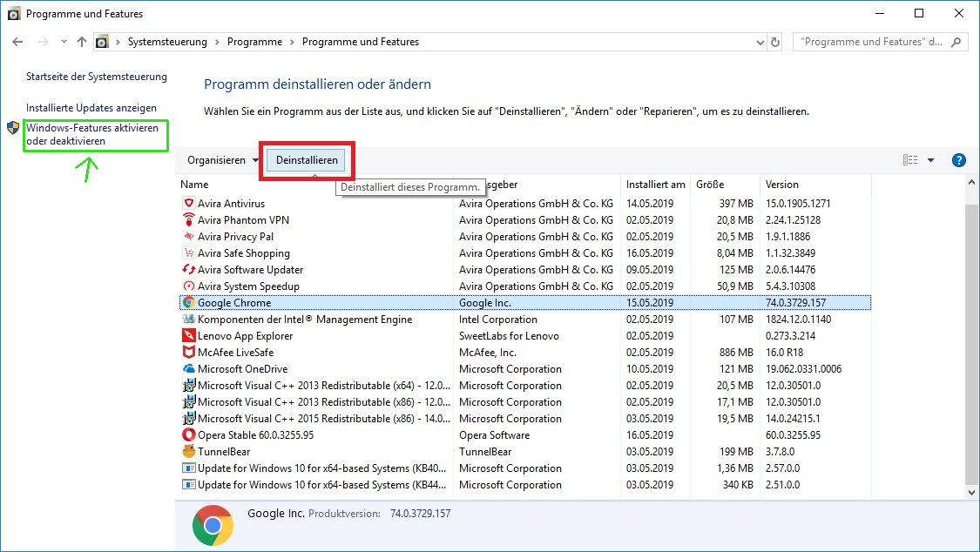Click the Avira System Speedup icon
This screenshot has height=552, width=980.
point(188,286)
